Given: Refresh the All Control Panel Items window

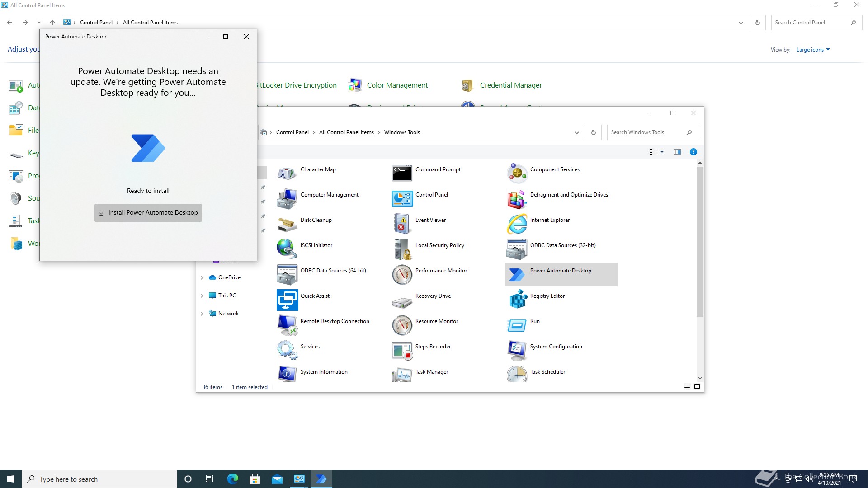Looking at the screenshot, I should (x=757, y=23).
